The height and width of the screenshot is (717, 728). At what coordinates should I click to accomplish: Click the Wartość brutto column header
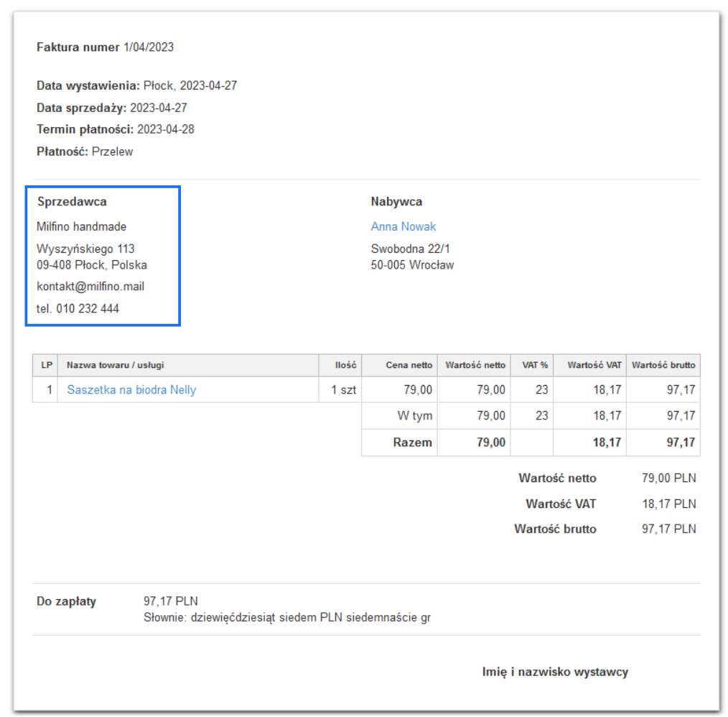click(663, 365)
